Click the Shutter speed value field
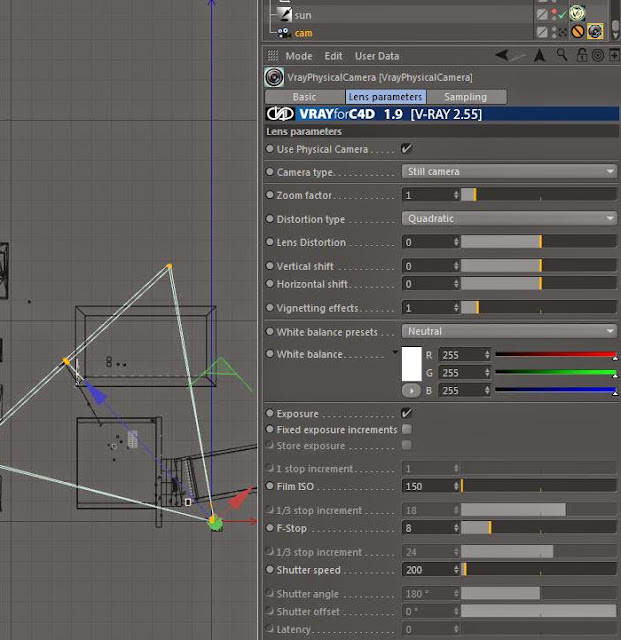 coord(427,569)
